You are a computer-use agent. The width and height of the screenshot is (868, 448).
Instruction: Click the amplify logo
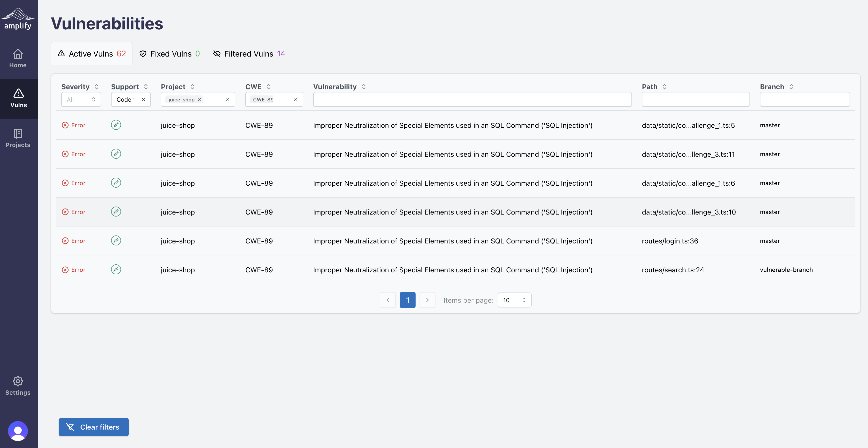18,18
